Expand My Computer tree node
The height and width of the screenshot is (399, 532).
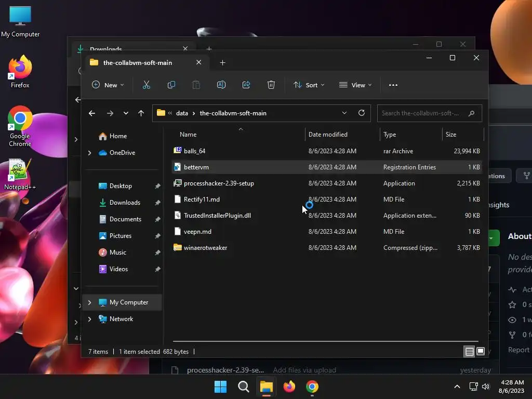[89, 302]
